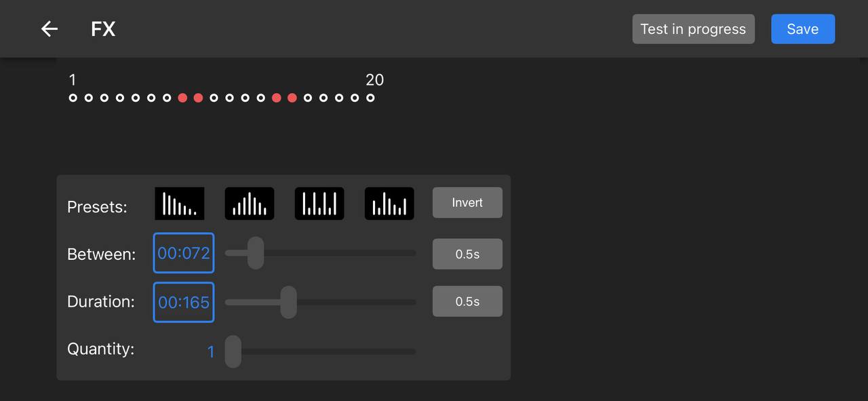Focus the Duration time field 00:165
This screenshot has width=868, height=401.
tap(184, 302)
